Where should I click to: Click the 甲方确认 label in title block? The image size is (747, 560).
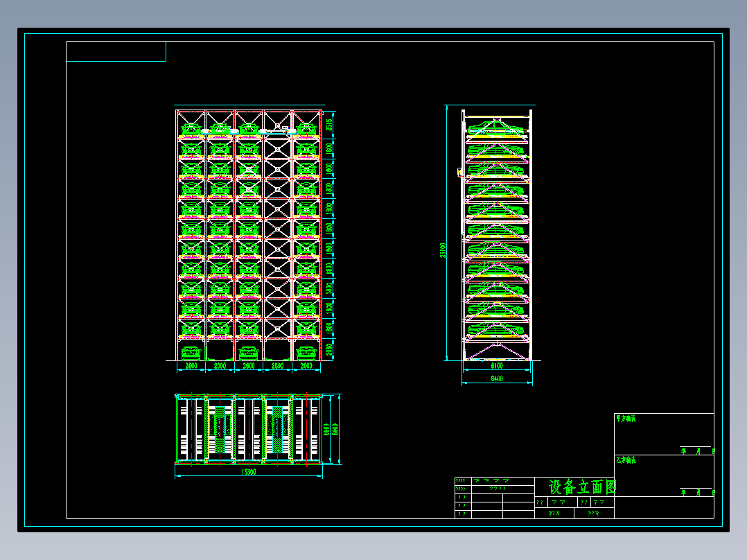[626, 419]
